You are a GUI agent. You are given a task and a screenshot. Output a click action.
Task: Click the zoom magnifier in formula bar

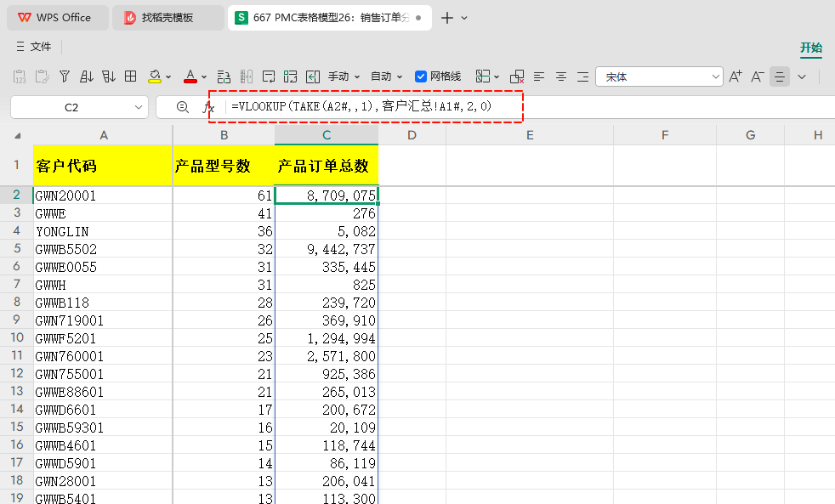183,107
